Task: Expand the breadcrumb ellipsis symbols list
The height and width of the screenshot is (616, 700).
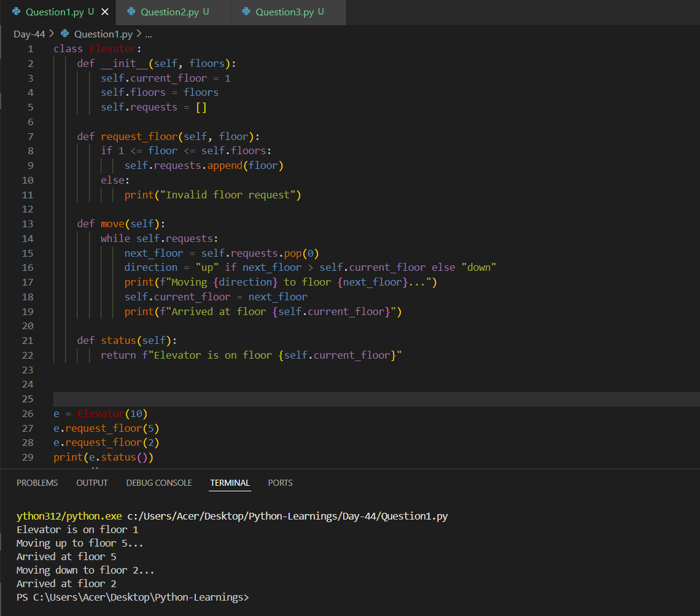Action: (x=148, y=34)
